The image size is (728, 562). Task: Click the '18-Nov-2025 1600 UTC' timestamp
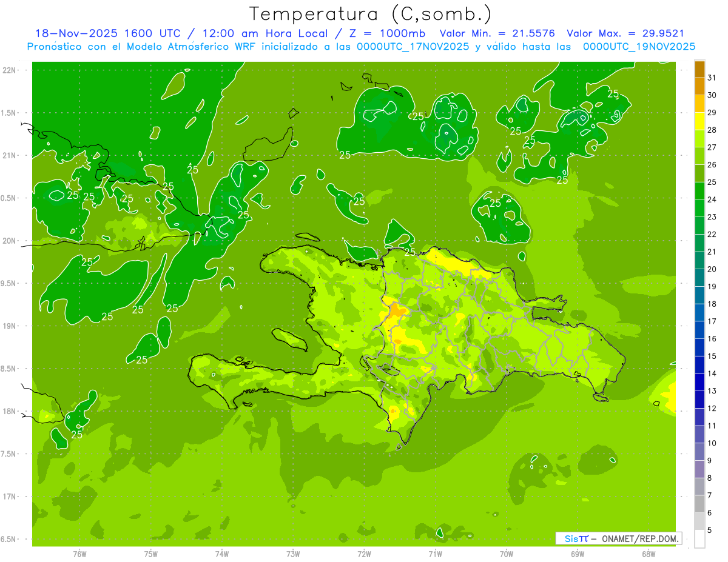[108, 34]
